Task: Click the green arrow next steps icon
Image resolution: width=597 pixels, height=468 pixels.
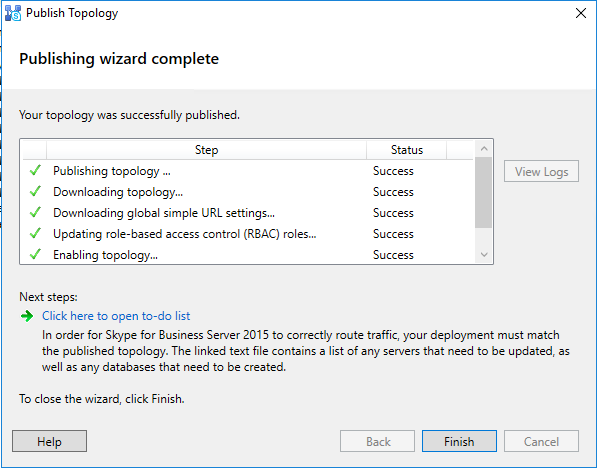Action: [x=27, y=316]
